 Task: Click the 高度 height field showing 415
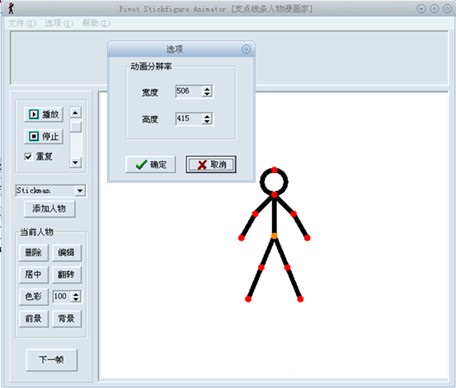tap(189, 118)
